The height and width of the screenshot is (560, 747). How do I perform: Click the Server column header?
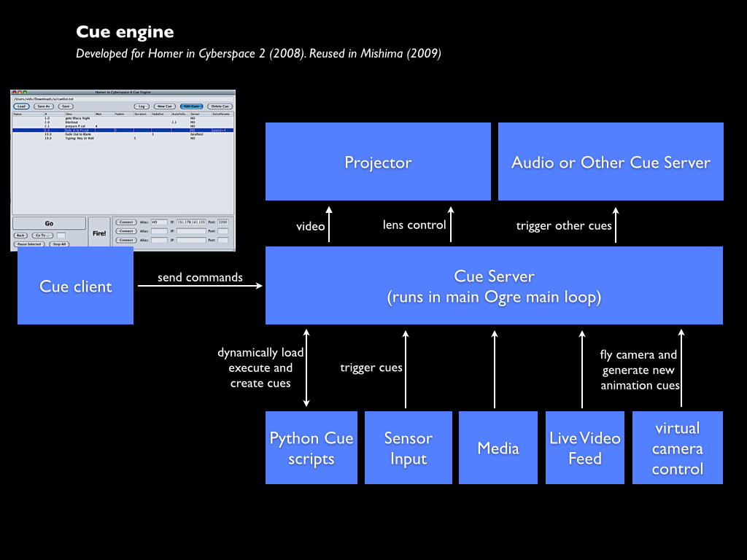point(196,114)
